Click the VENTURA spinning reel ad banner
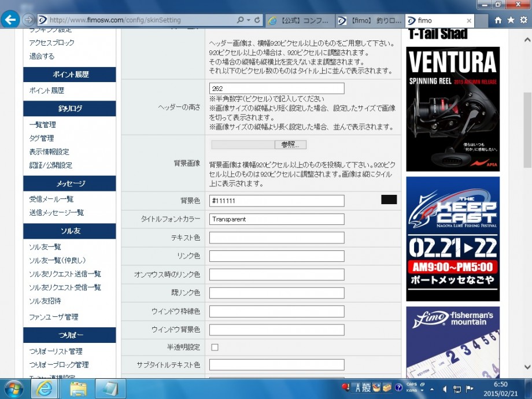The height and width of the screenshot is (399, 532). coord(452,109)
